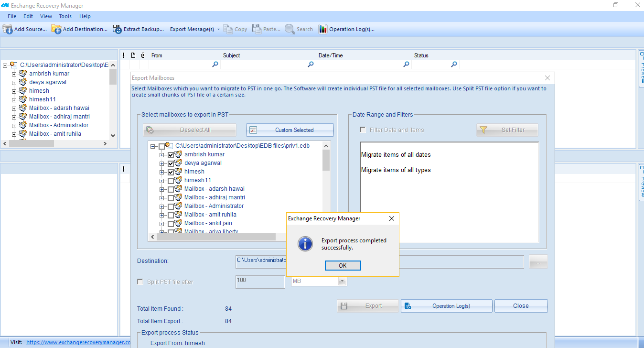Open the Edit menu

[x=28, y=16]
